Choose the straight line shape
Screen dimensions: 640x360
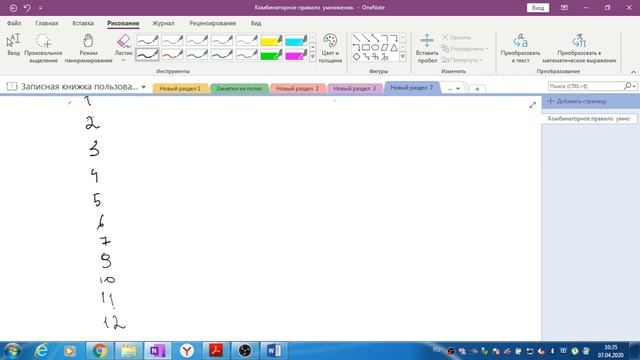356,38
